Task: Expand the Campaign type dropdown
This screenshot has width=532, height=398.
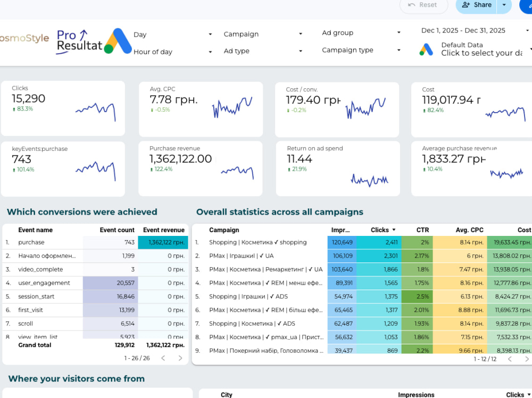Action: coord(361,50)
